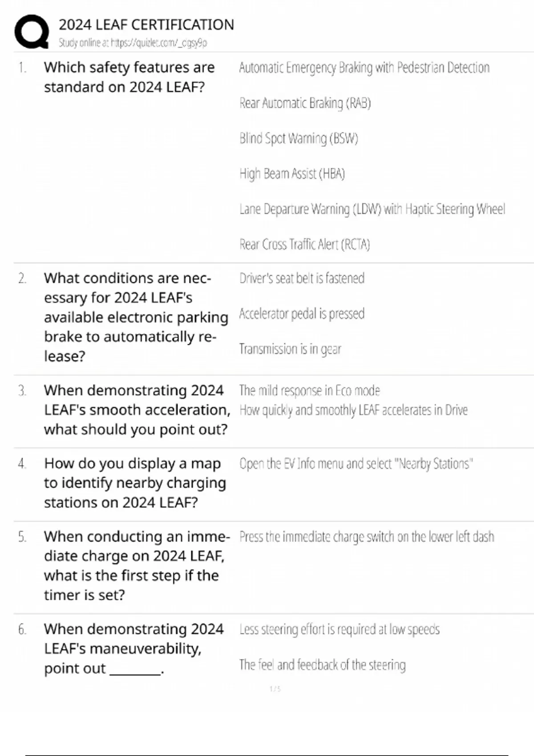Click the 2024 LEAF CERTIFICATION title
The height and width of the screenshot is (756, 534).
(x=146, y=24)
